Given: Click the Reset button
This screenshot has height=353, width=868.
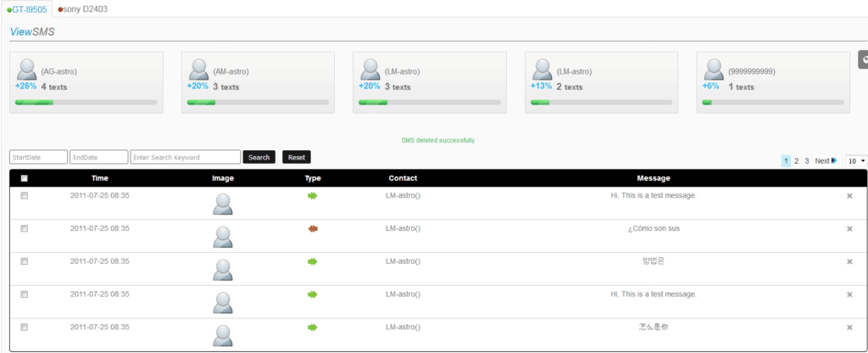Looking at the screenshot, I should point(297,157).
